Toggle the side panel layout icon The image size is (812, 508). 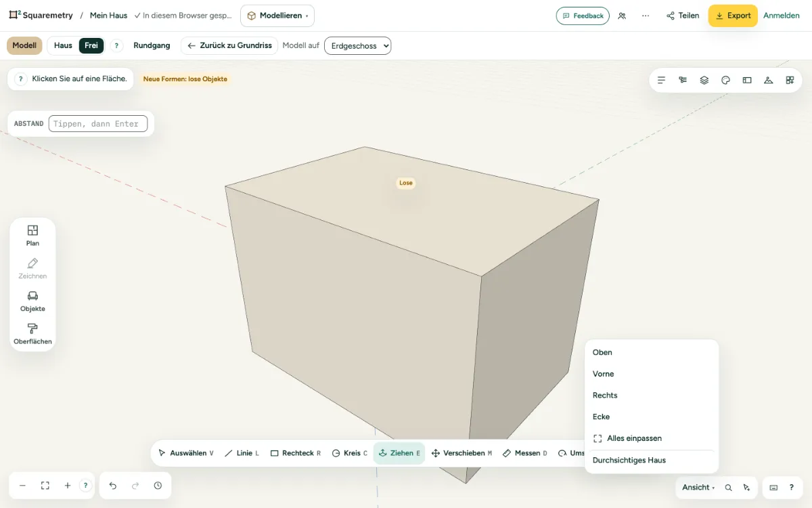pyautogui.click(x=747, y=80)
